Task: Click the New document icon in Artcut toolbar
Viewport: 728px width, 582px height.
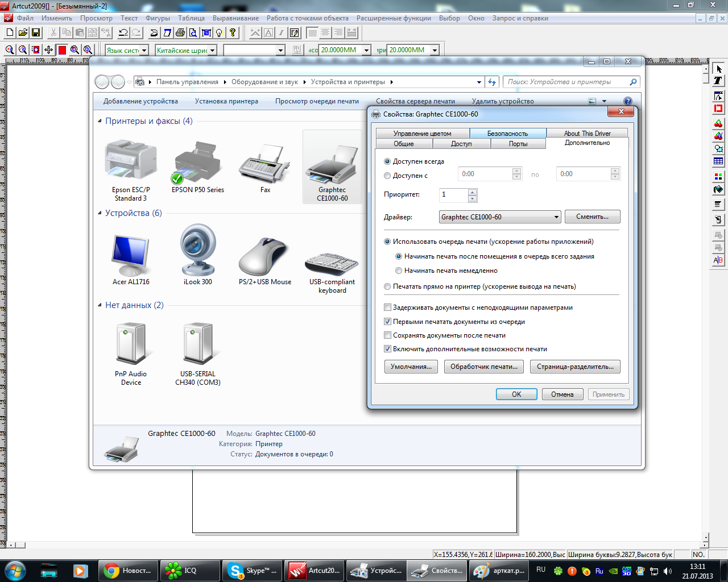Action: pyautogui.click(x=10, y=33)
